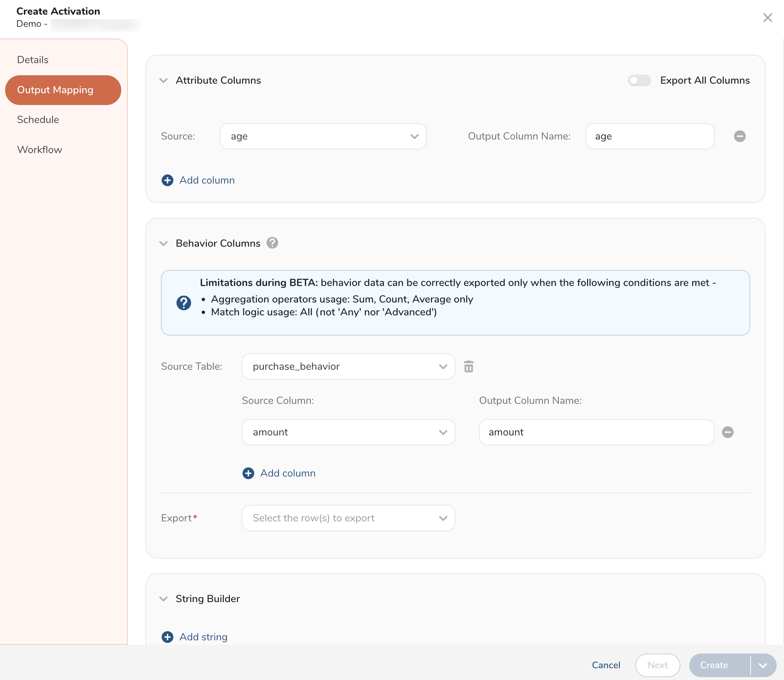Click the plus icon for Add string
The image size is (784, 680).
pos(168,637)
